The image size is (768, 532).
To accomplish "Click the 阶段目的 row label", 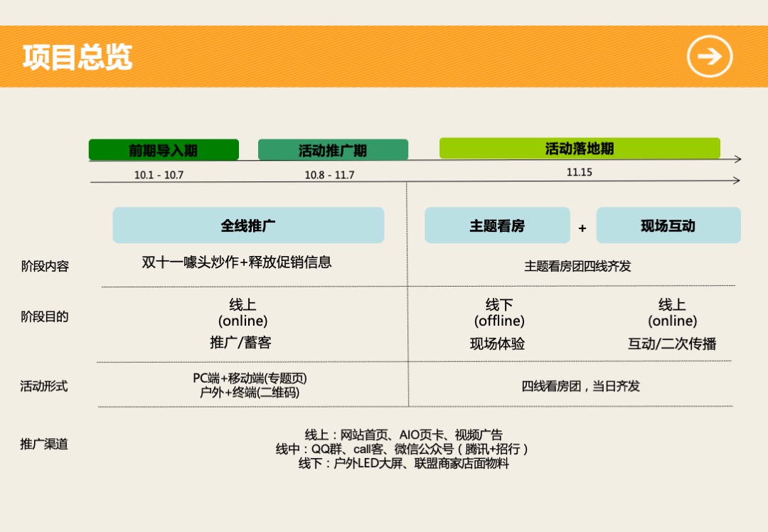I will tap(43, 316).
